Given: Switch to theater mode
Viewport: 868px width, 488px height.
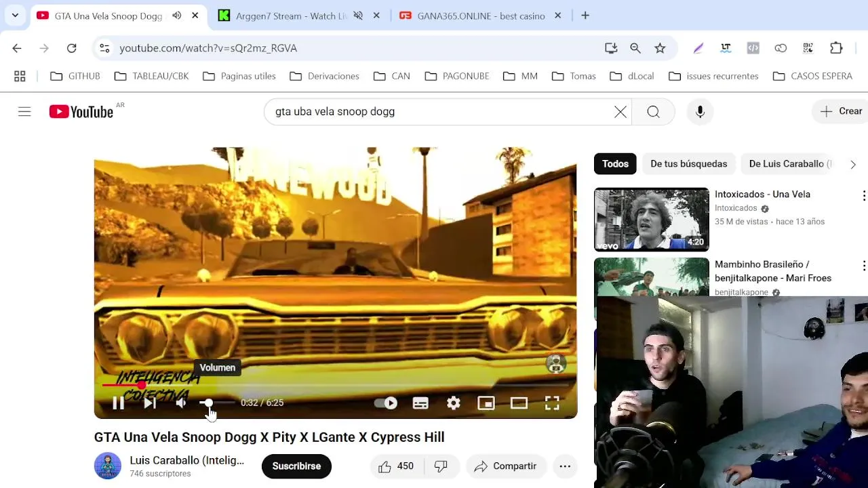Looking at the screenshot, I should click(x=519, y=403).
